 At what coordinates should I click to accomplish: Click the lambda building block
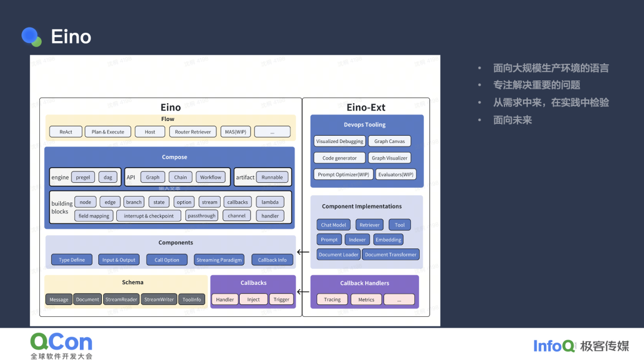(x=270, y=202)
